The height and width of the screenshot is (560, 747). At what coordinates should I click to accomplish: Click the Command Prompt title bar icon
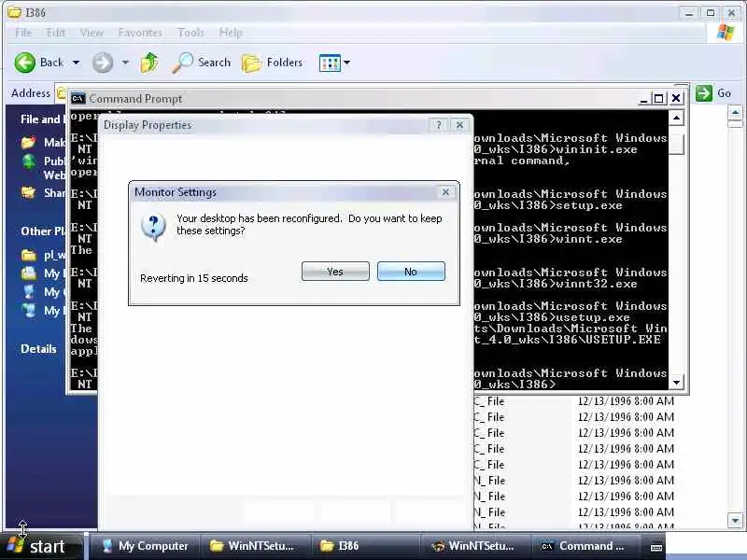click(78, 99)
